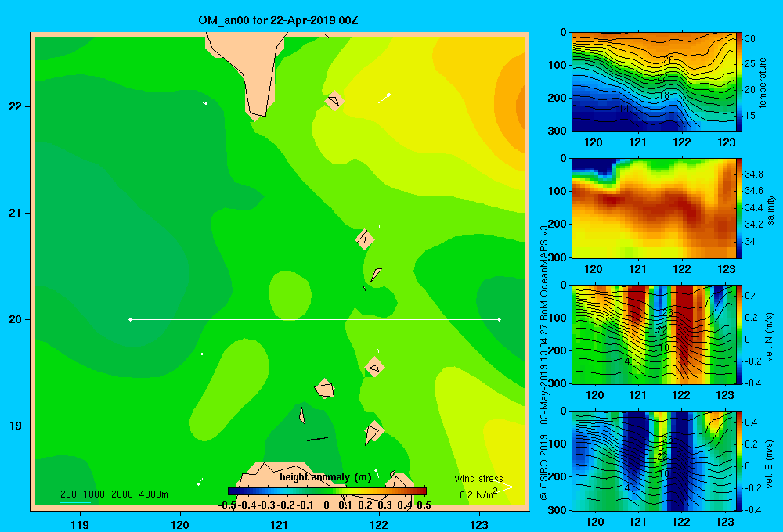This screenshot has height=532, width=783.
Task: Click the west endpoint of the white section line
Action: coord(130,319)
